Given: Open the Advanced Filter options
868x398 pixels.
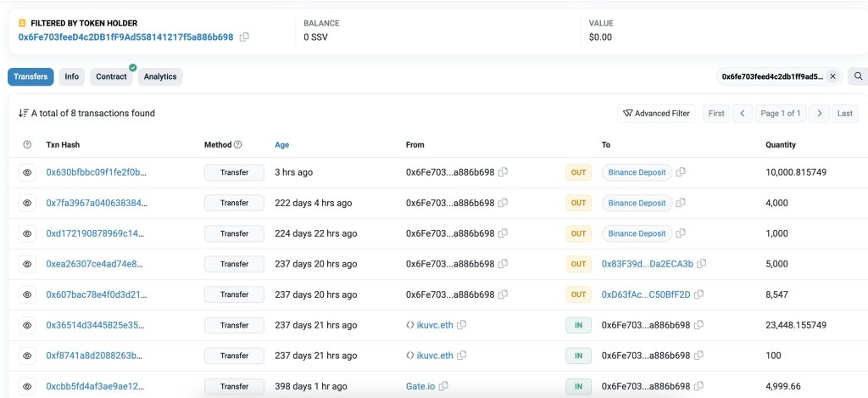Looking at the screenshot, I should (x=657, y=113).
